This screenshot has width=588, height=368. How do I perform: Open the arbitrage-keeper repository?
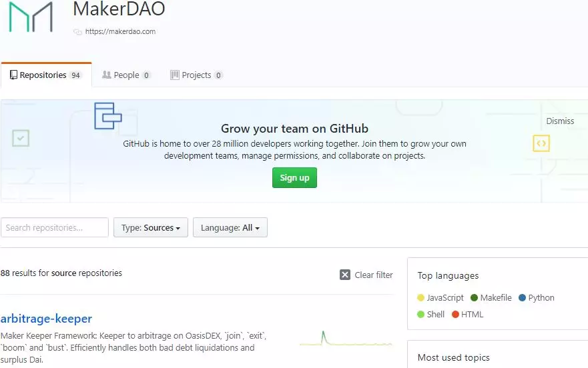pyautogui.click(x=46, y=319)
